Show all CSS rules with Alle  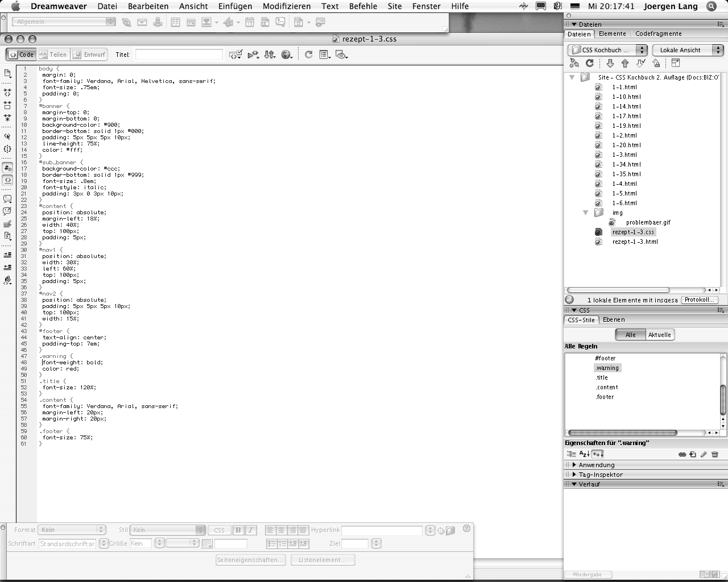point(631,335)
